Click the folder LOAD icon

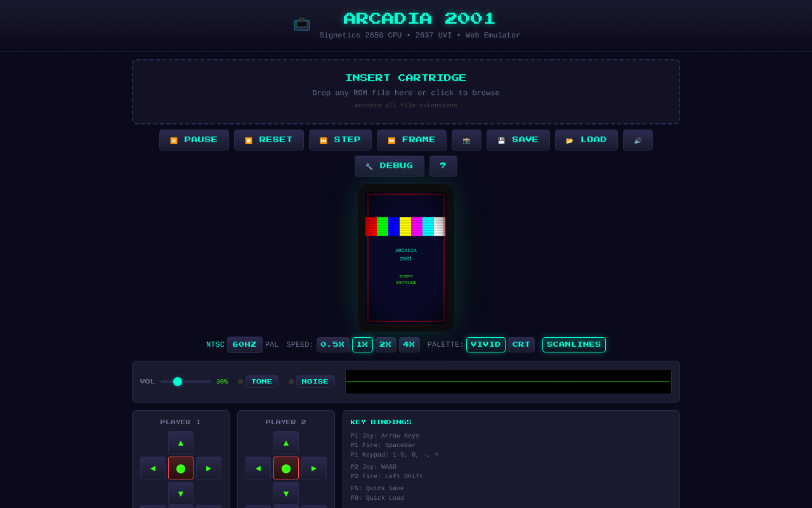[x=586, y=140]
